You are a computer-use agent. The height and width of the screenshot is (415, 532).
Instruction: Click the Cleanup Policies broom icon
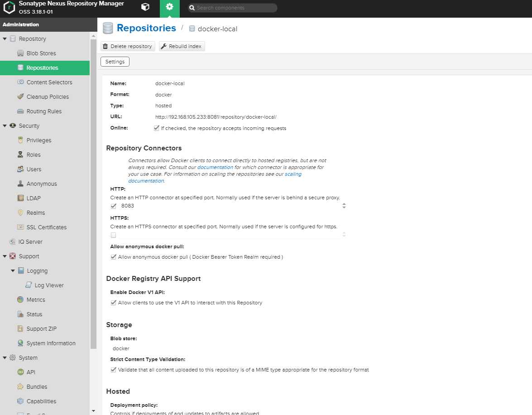tap(20, 97)
